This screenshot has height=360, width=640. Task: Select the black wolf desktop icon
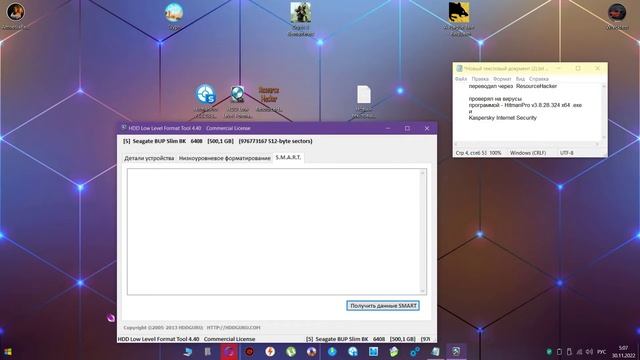(x=459, y=12)
